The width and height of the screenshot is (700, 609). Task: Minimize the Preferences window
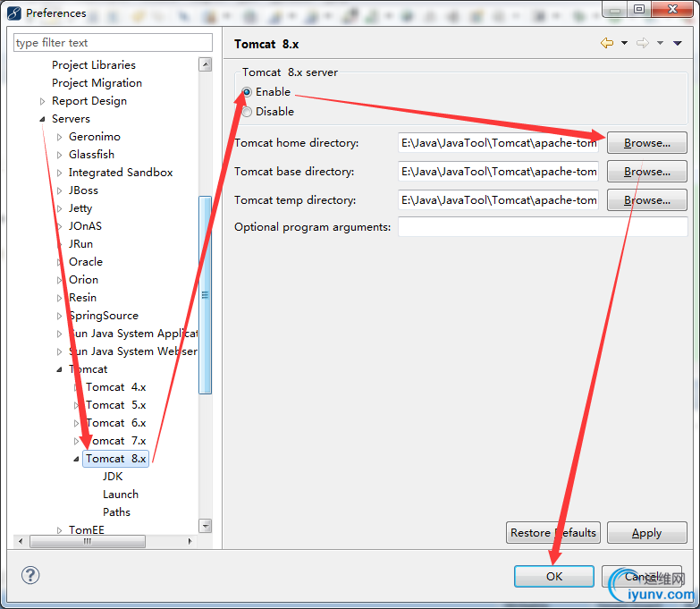click(615, 9)
